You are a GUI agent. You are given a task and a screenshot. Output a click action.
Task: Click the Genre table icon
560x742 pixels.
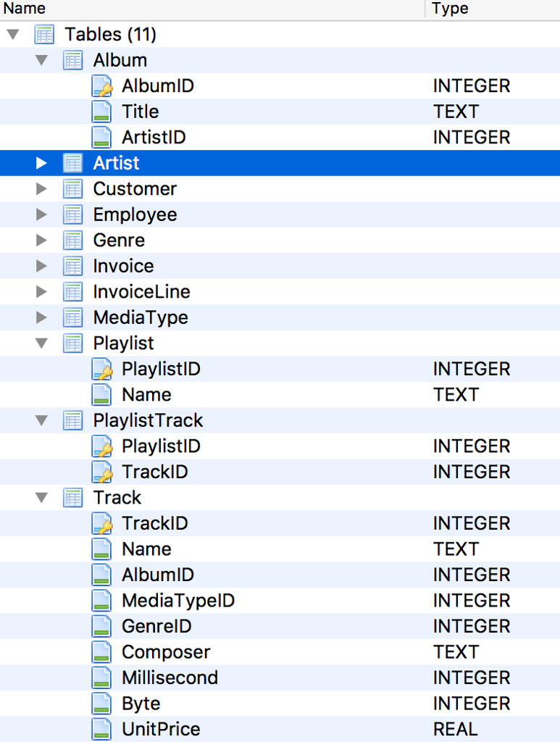click(x=73, y=241)
